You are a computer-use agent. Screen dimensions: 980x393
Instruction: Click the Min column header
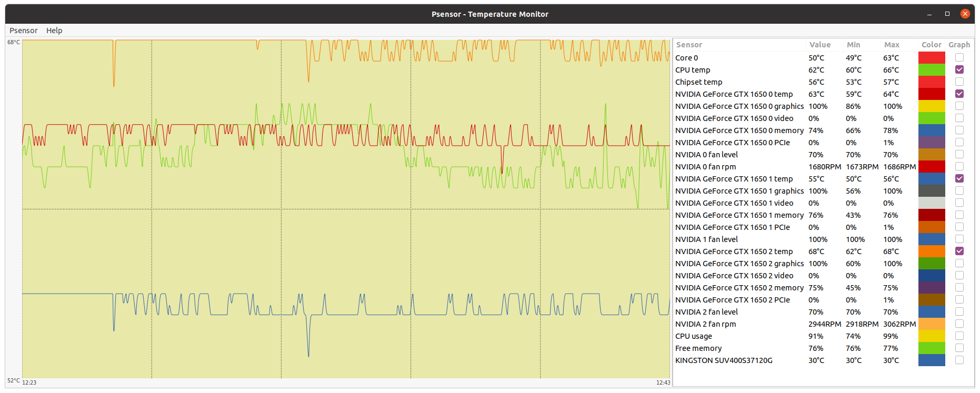[853, 45]
